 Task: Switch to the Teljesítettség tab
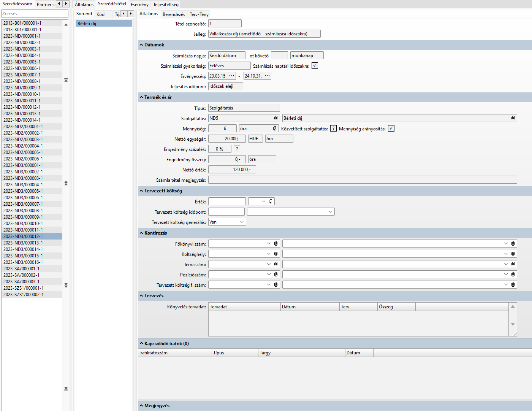(166, 5)
